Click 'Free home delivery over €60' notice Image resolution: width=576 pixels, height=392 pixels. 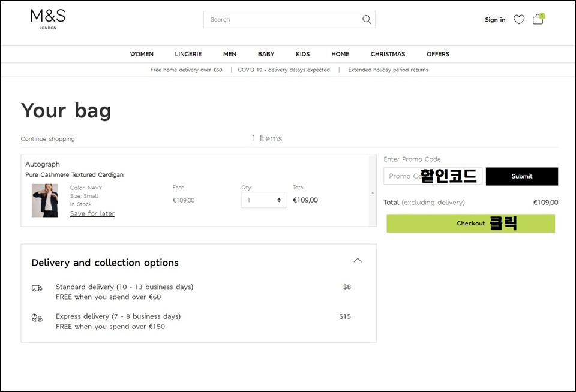pos(186,70)
